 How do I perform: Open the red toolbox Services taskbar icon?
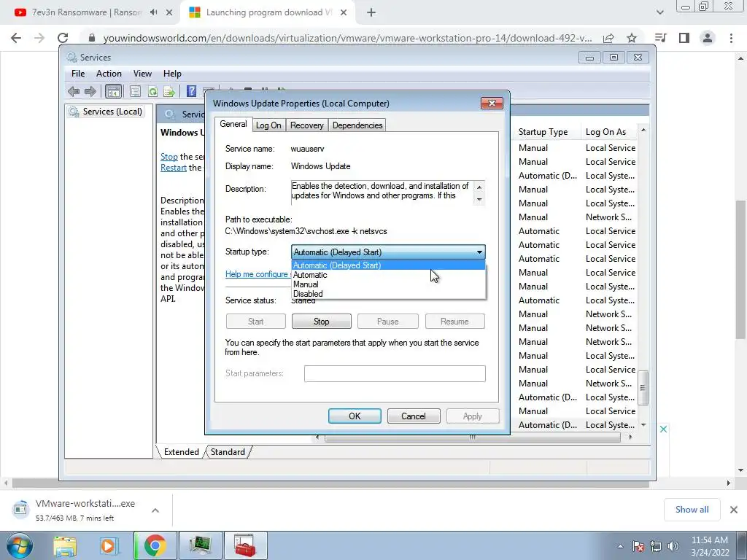coord(246,545)
